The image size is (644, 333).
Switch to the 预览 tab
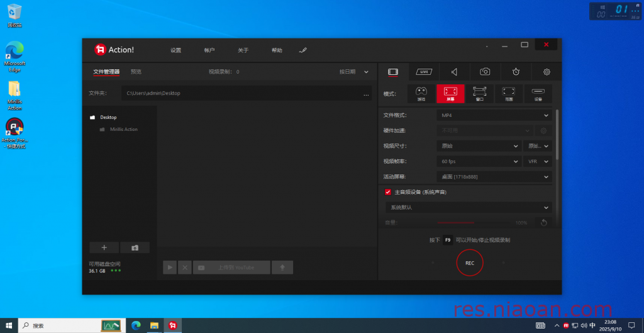pos(136,72)
